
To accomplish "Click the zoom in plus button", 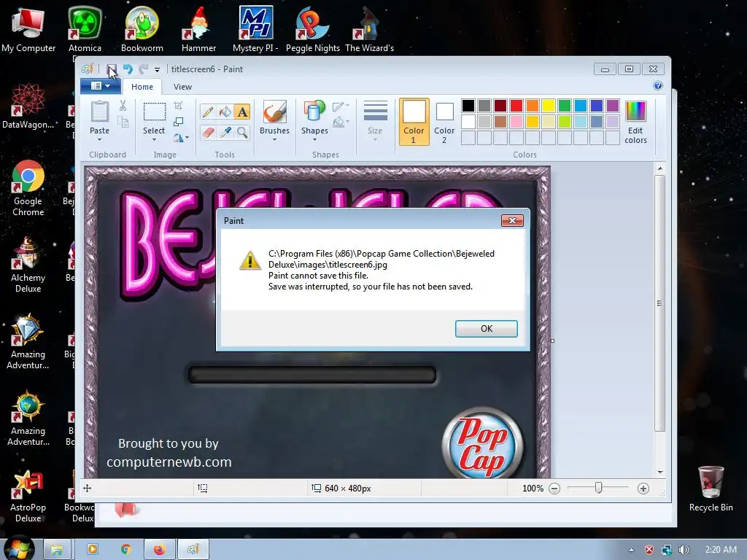I will pos(643,489).
